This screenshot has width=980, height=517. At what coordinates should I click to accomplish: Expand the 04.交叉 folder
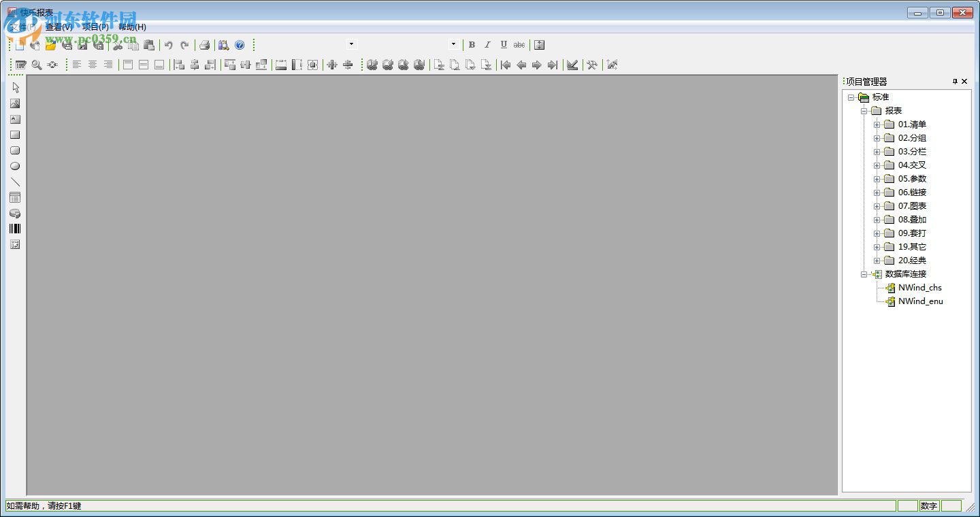[877, 165]
